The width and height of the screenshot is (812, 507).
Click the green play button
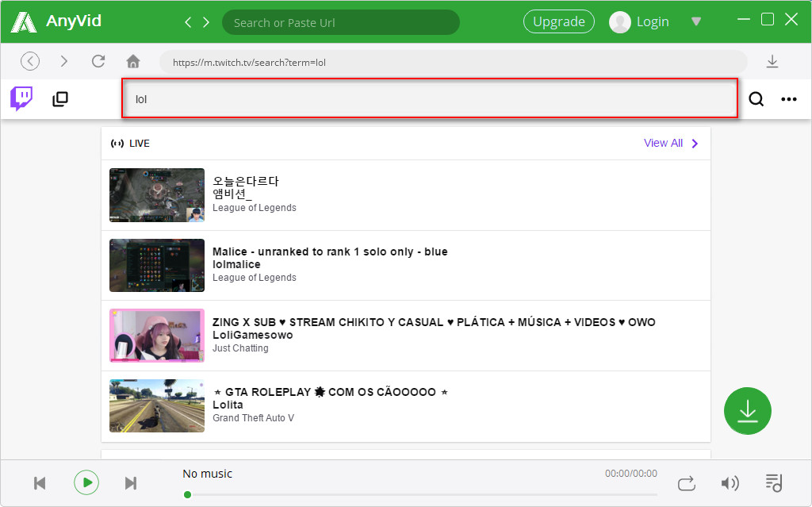point(86,482)
